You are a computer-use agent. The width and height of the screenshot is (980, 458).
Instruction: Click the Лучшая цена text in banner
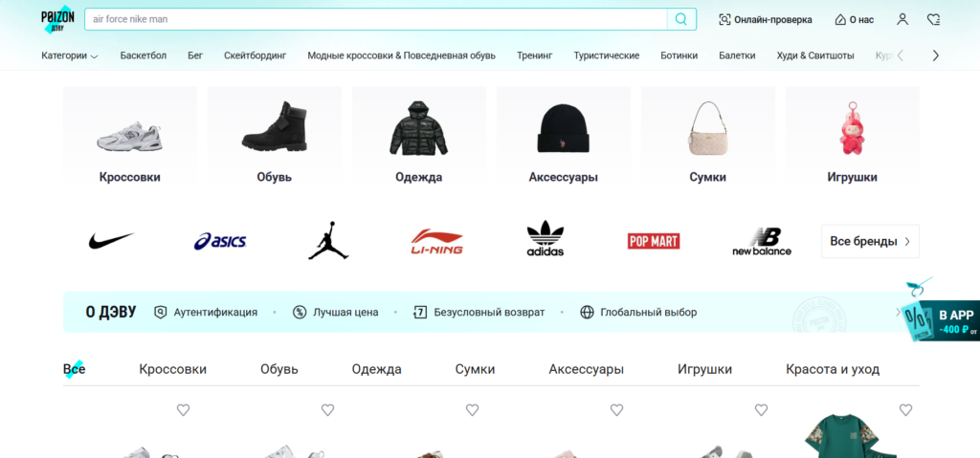tap(345, 312)
